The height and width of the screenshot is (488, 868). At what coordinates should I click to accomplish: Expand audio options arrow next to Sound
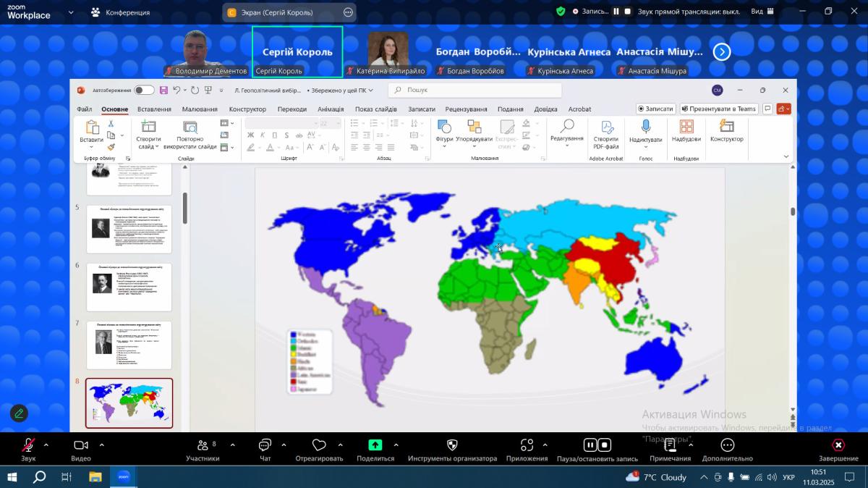pos(46,445)
